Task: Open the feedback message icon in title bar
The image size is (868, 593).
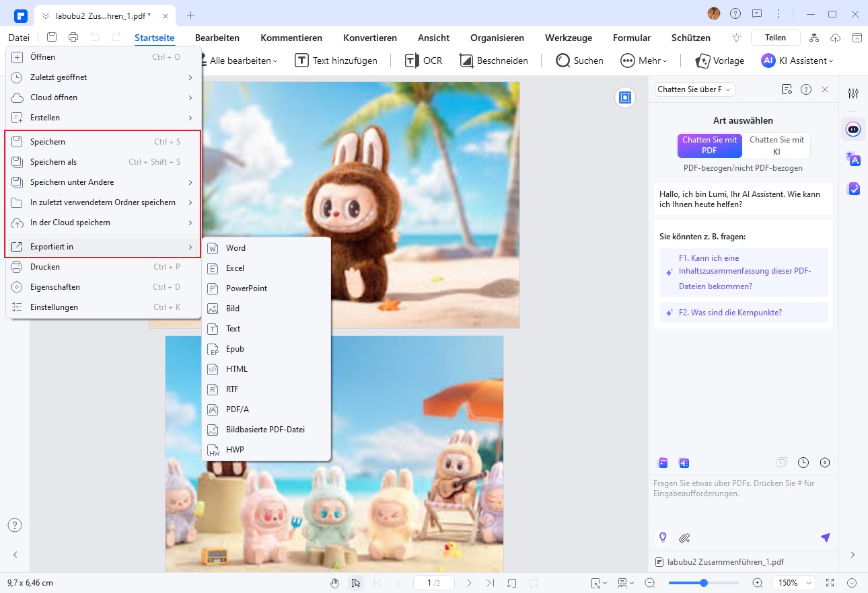Action: (x=757, y=13)
